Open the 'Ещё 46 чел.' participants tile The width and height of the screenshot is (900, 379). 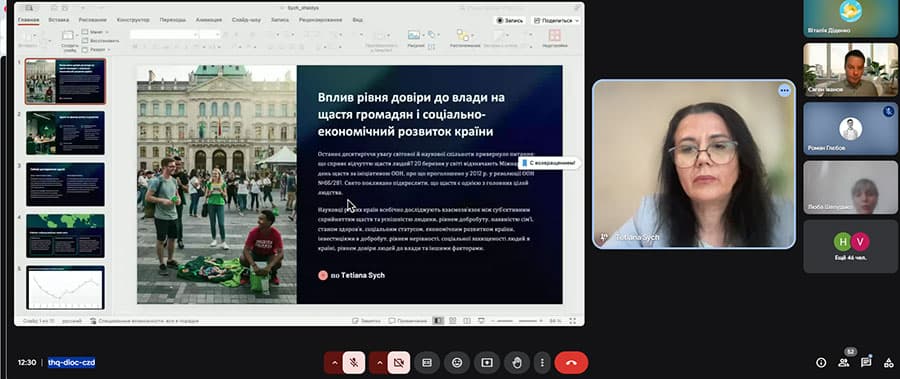(850, 246)
